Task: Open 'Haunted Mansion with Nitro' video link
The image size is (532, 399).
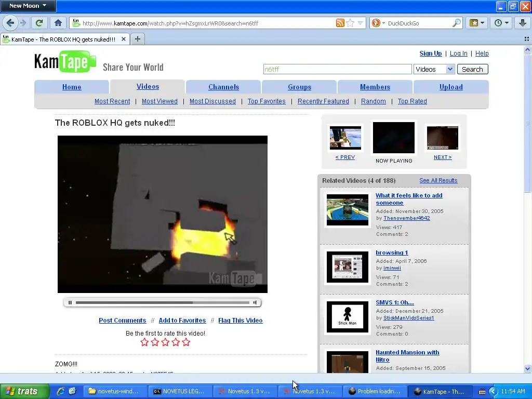Action: pyautogui.click(x=407, y=356)
